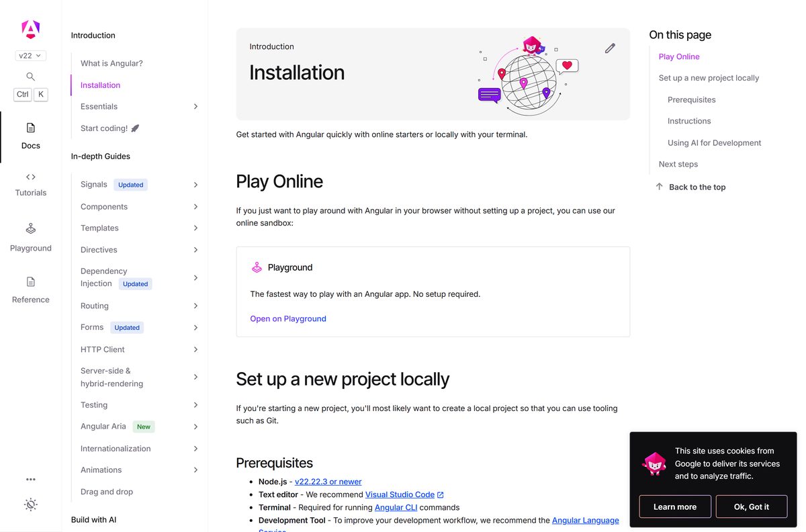Viewport: 806px width, 532px height.
Task: Open the Angular Language Service link
Action: [x=585, y=521]
